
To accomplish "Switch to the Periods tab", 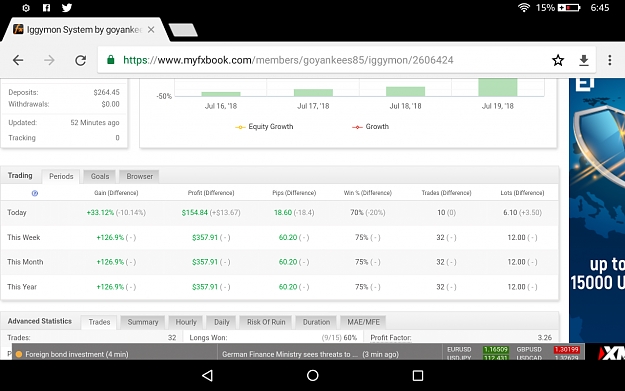I will point(61,176).
